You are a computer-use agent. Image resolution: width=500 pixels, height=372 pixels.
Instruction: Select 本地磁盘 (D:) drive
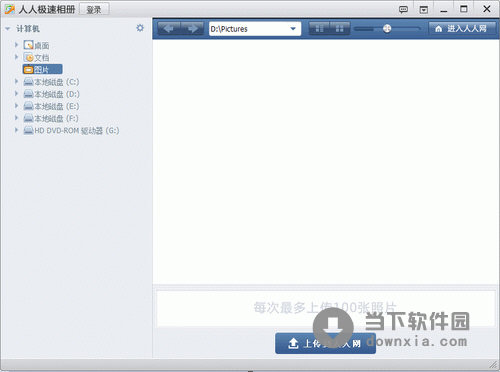point(52,94)
